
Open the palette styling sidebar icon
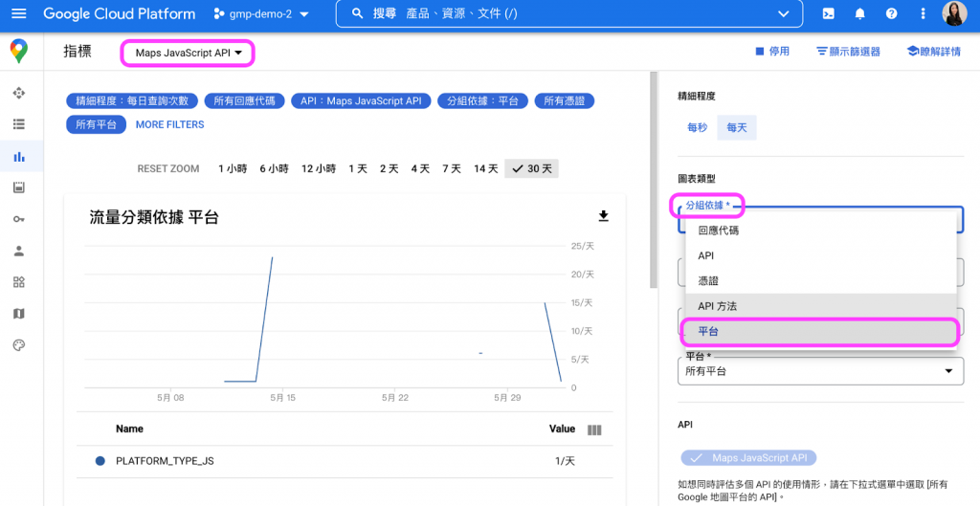(19, 345)
